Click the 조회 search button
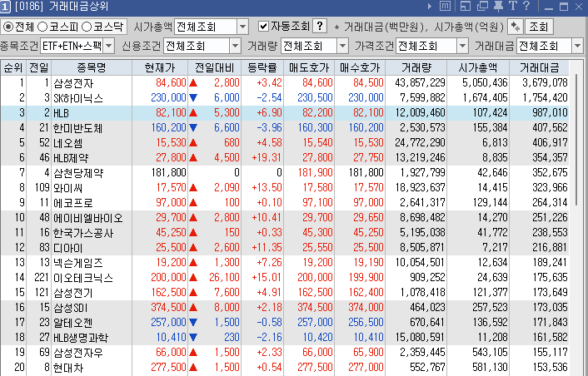 [539, 27]
